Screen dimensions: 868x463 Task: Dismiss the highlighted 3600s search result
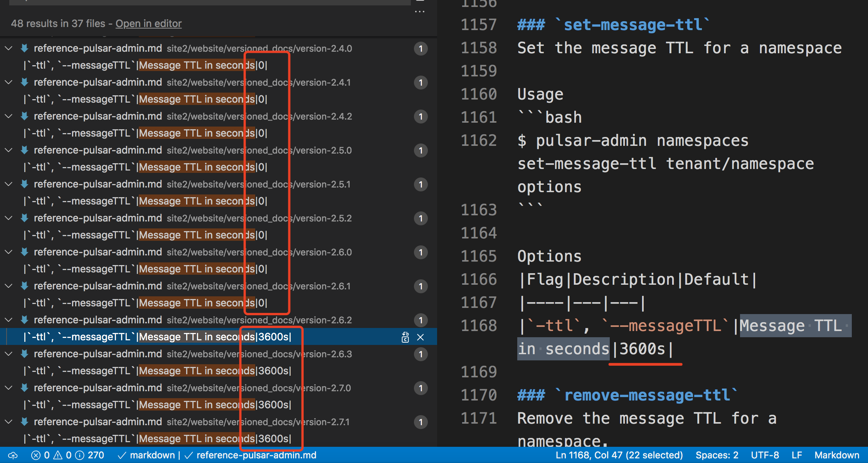pyautogui.click(x=421, y=337)
